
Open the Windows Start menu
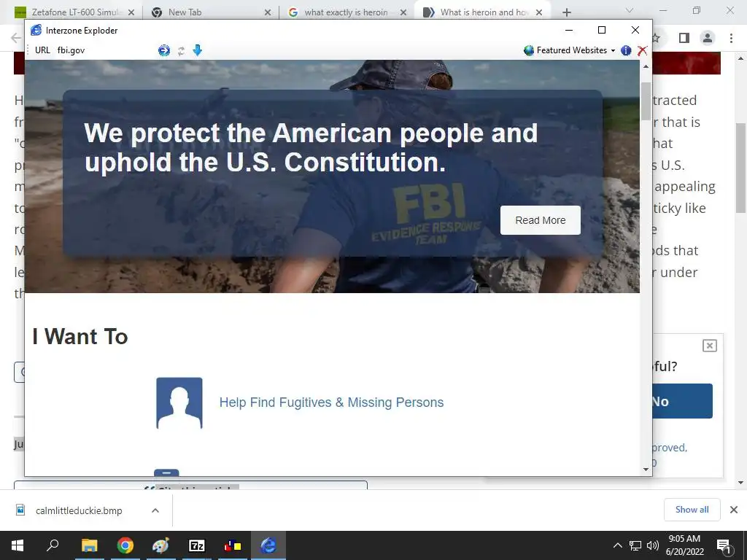coord(18,545)
